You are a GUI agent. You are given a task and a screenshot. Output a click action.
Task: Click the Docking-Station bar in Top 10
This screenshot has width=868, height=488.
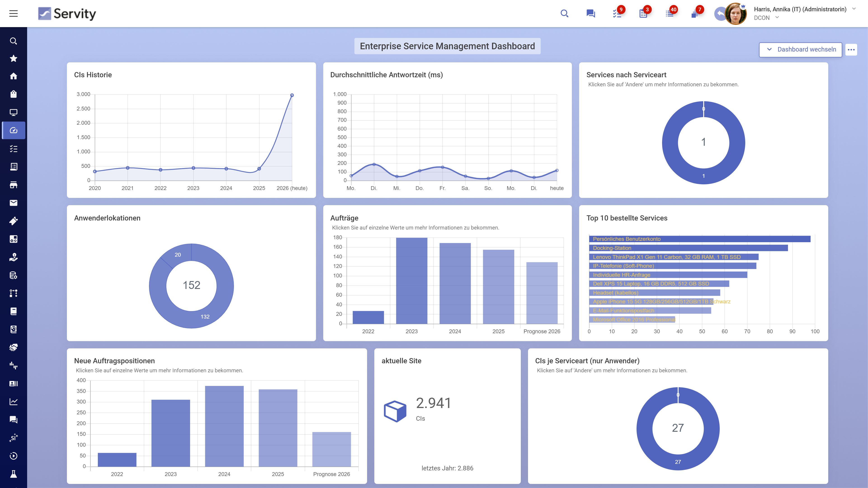tap(688, 248)
